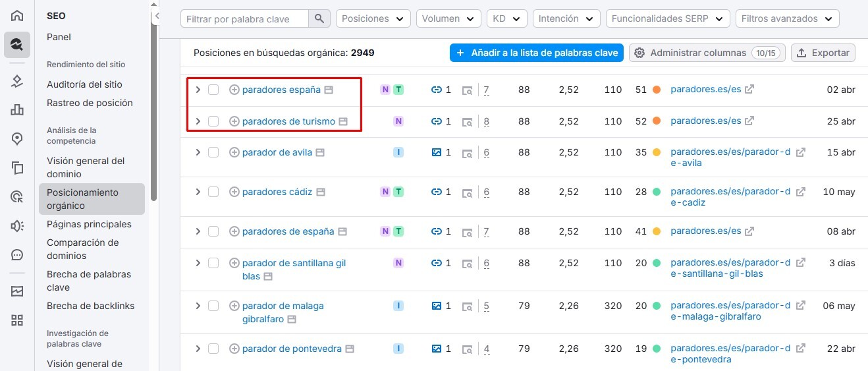Tick the checkbox for 'parador de malaga gibralfaro'
This screenshot has width=868, height=371.
(213, 306)
